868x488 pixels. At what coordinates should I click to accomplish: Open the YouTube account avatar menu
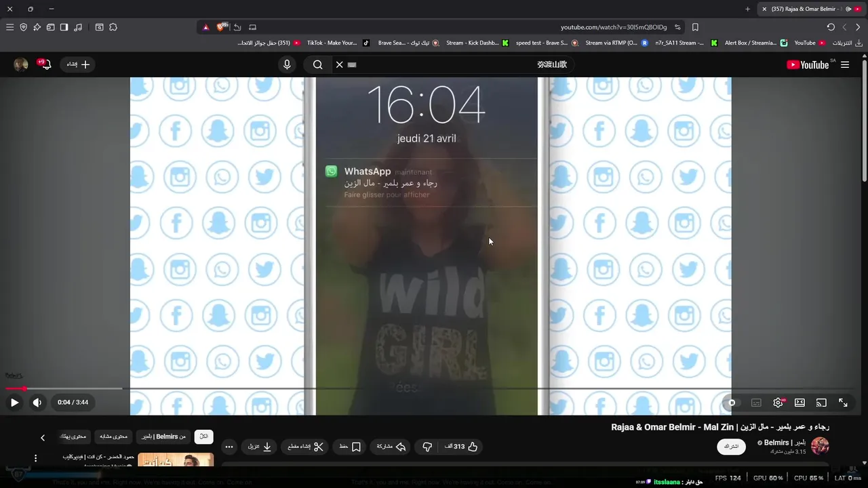click(21, 64)
